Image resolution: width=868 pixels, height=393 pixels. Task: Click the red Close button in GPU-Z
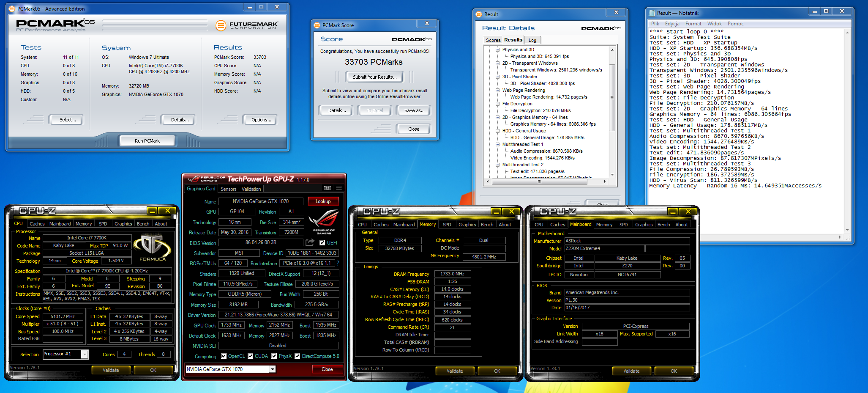tap(327, 369)
